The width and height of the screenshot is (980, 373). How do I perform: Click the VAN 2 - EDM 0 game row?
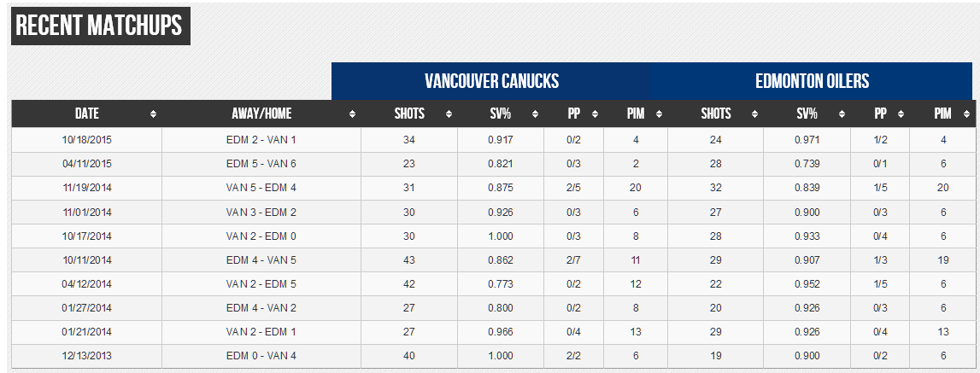click(261, 236)
